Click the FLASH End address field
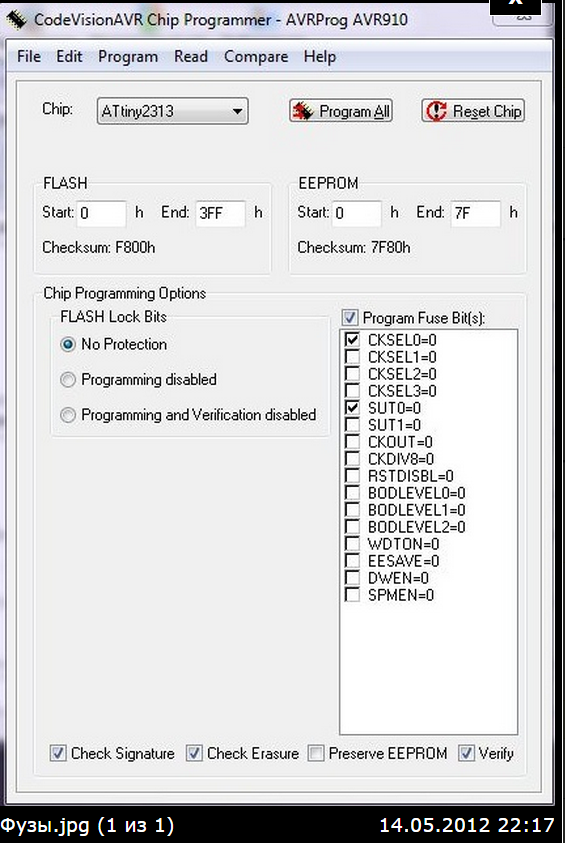The image size is (565, 843). [220, 213]
